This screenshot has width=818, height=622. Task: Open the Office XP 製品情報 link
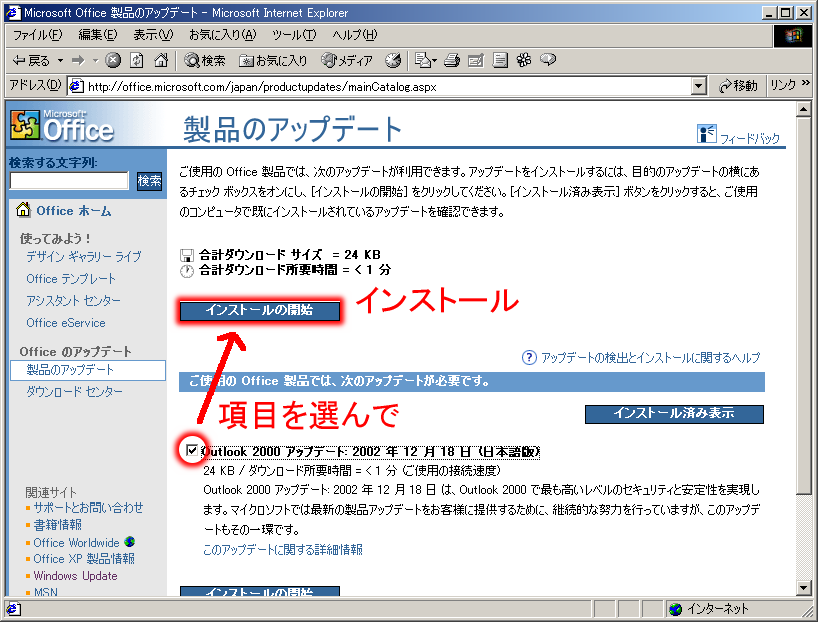(84, 559)
